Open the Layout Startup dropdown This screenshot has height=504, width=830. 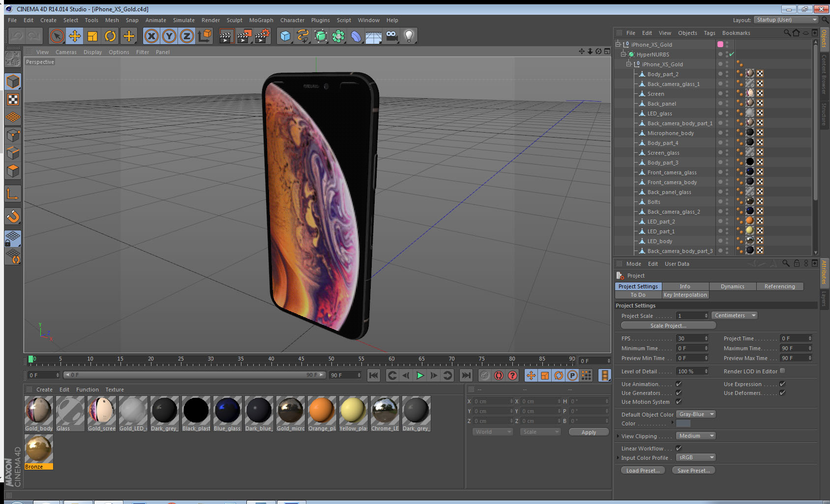pyautogui.click(x=786, y=20)
